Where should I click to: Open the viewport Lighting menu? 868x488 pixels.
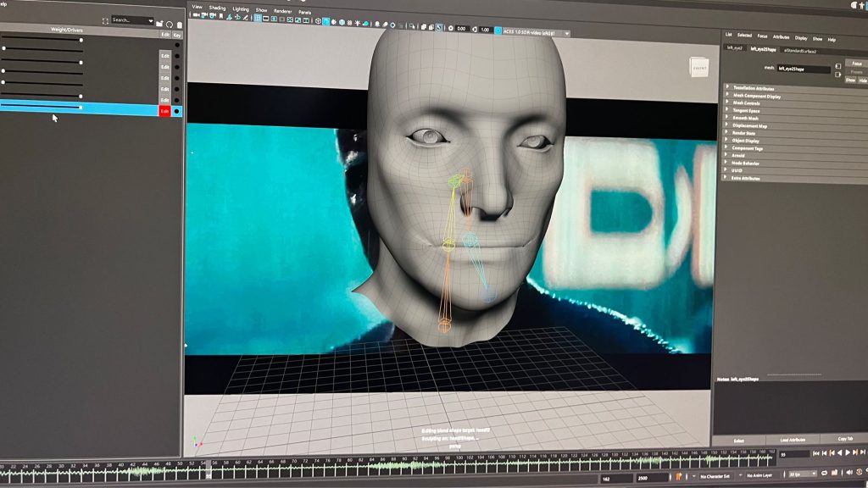(x=241, y=8)
